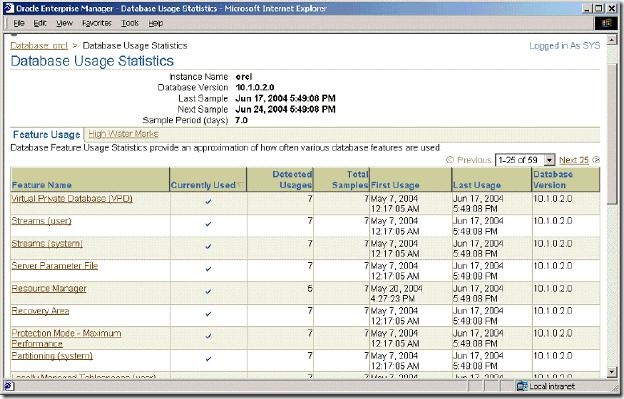The width and height of the screenshot is (624, 399).
Task: Open the Recovery Area feature link
Action: coord(40,311)
